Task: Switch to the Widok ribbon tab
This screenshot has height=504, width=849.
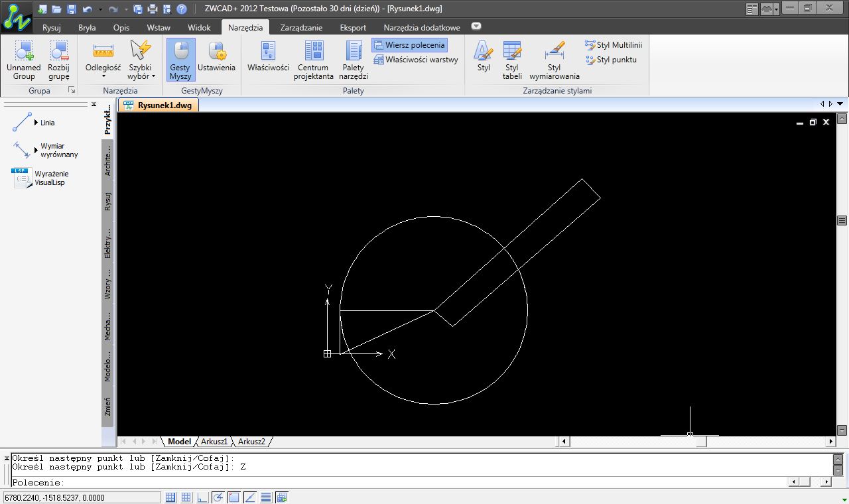Action: tap(199, 28)
